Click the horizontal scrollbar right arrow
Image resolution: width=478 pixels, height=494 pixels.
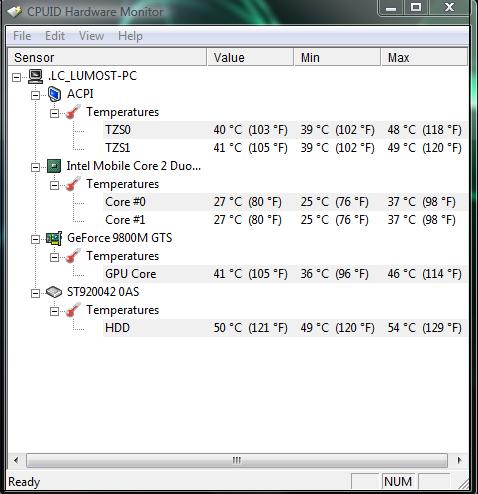click(x=459, y=460)
